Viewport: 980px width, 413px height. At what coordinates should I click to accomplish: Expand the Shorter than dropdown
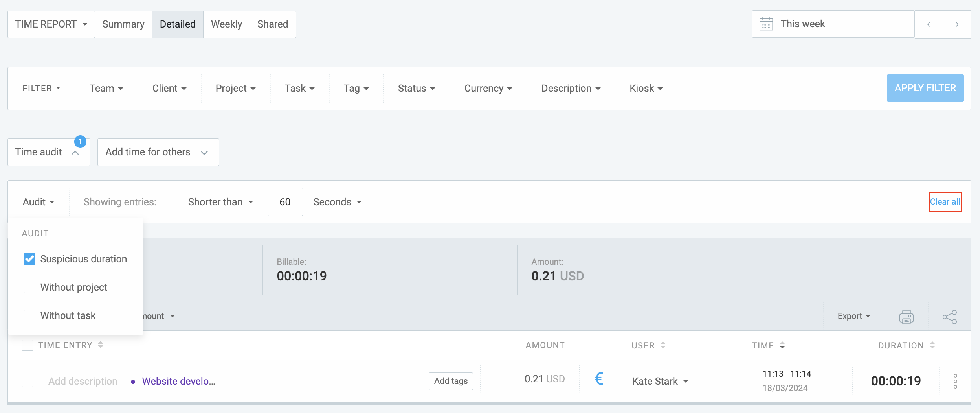[x=220, y=202]
